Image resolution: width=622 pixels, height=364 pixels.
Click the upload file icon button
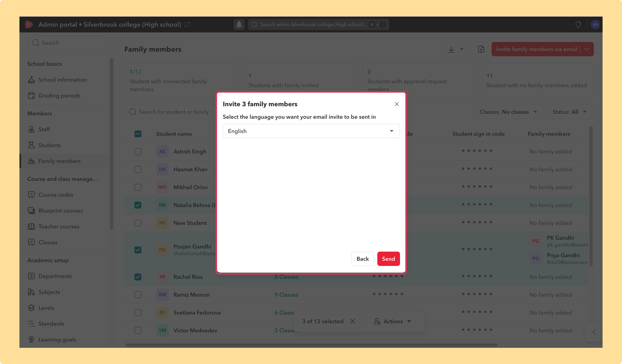(x=481, y=49)
